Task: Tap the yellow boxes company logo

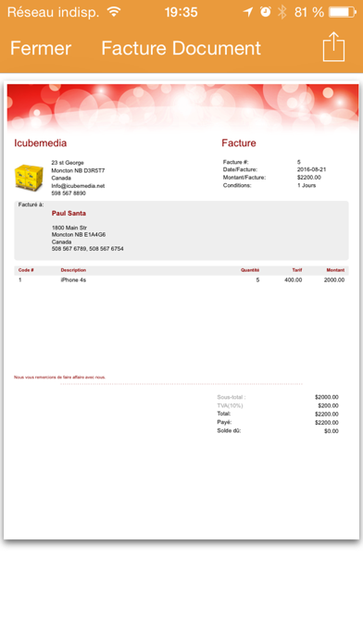Action: click(x=29, y=178)
